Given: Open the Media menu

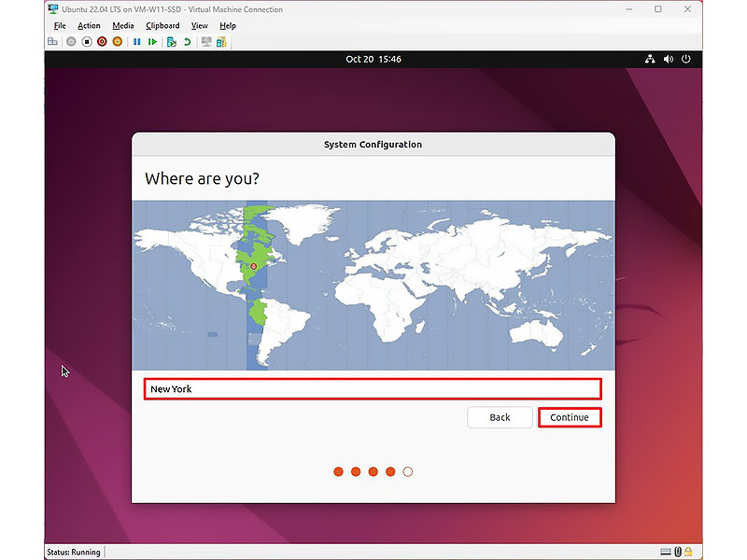Looking at the screenshot, I should (x=123, y=26).
